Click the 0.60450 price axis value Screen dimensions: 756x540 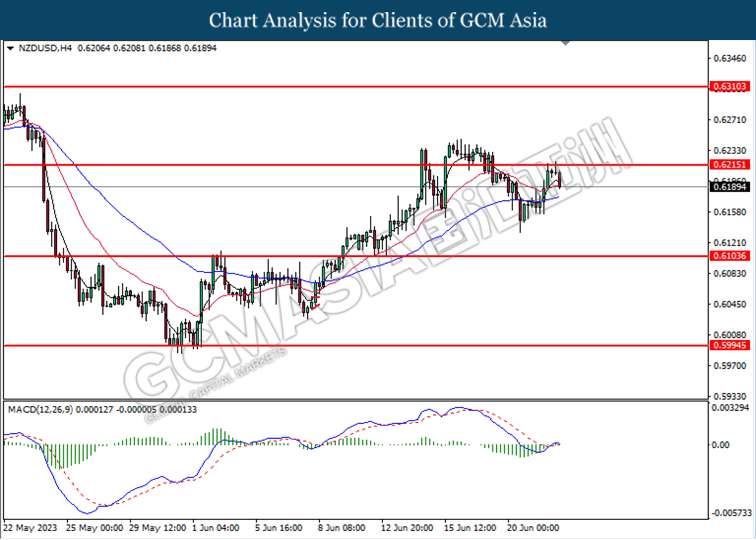[730, 304]
